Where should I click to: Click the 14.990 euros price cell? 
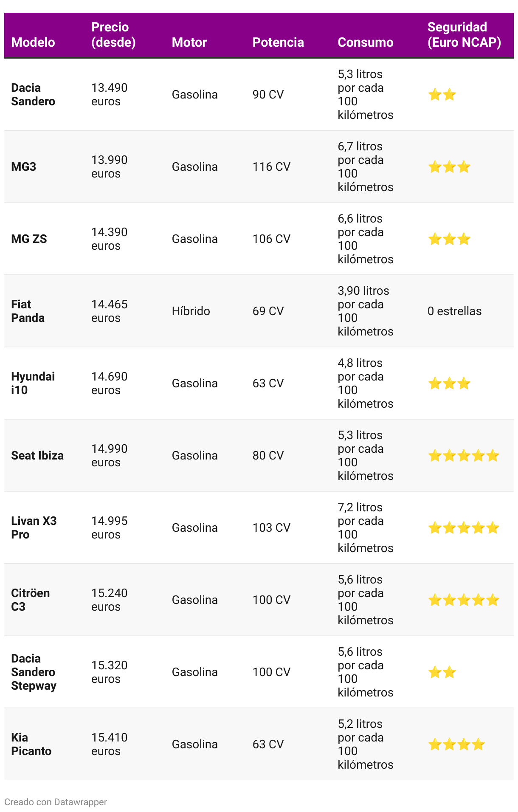click(110, 455)
